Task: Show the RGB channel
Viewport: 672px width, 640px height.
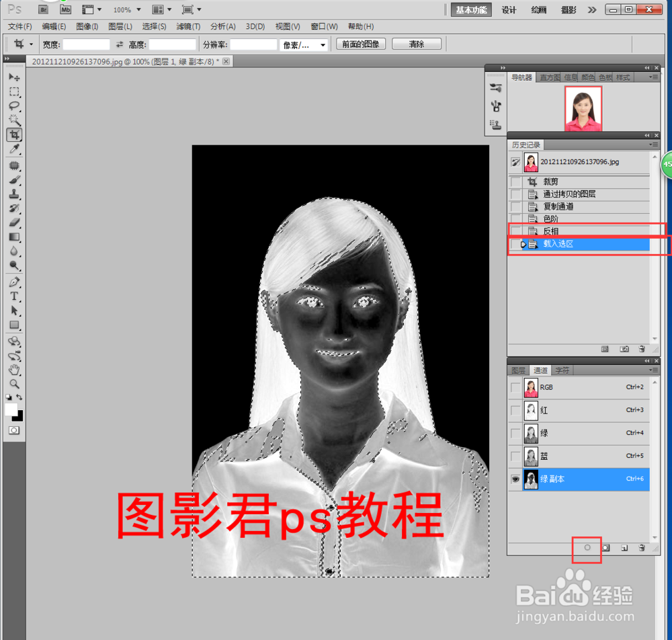Action: (515, 388)
